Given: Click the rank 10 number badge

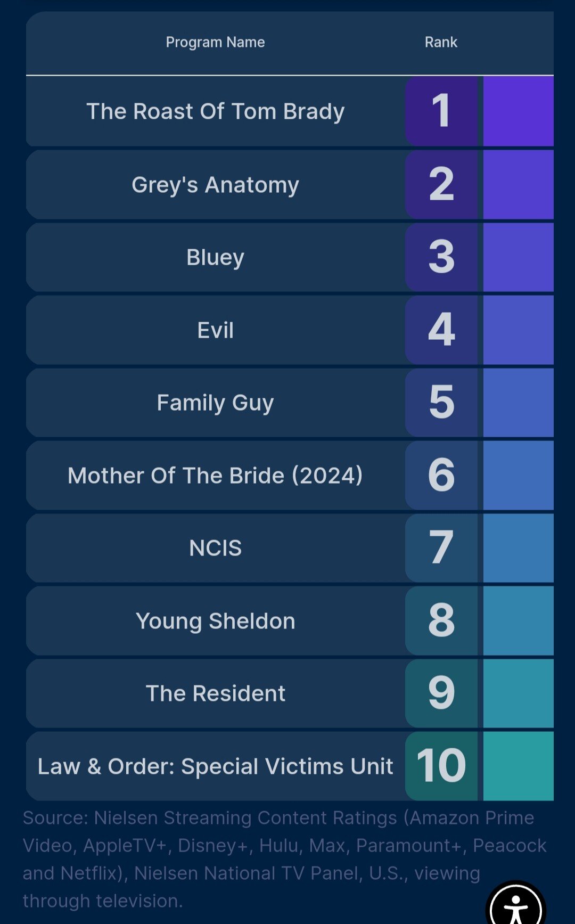Looking at the screenshot, I should (x=442, y=766).
